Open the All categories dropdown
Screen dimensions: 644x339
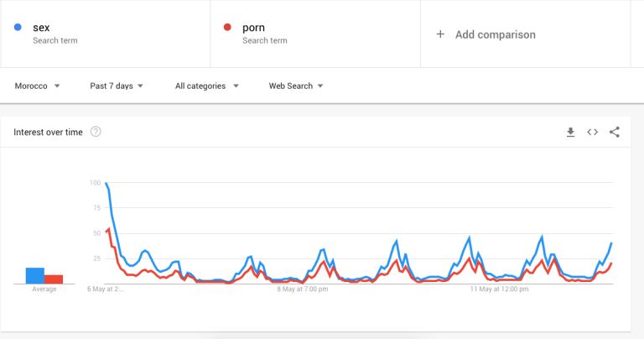click(207, 86)
